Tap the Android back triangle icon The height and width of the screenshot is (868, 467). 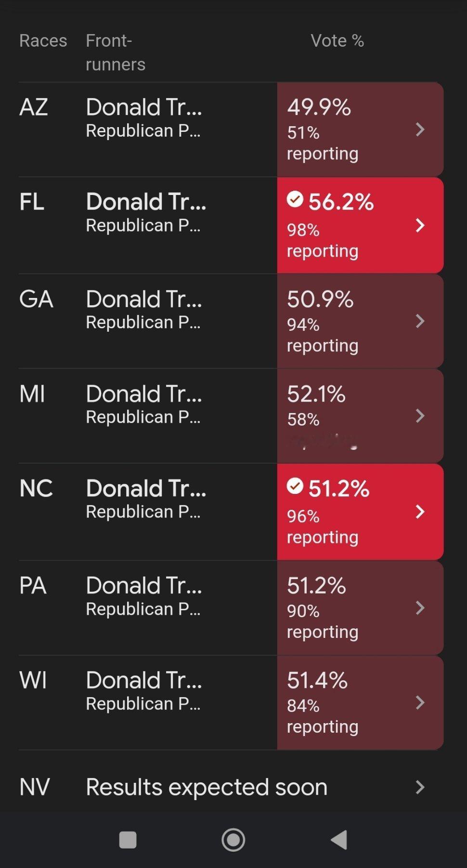point(339,840)
